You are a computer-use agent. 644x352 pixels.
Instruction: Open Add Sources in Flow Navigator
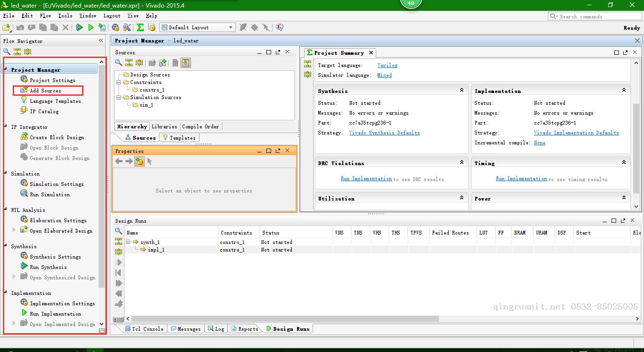pyautogui.click(x=45, y=91)
